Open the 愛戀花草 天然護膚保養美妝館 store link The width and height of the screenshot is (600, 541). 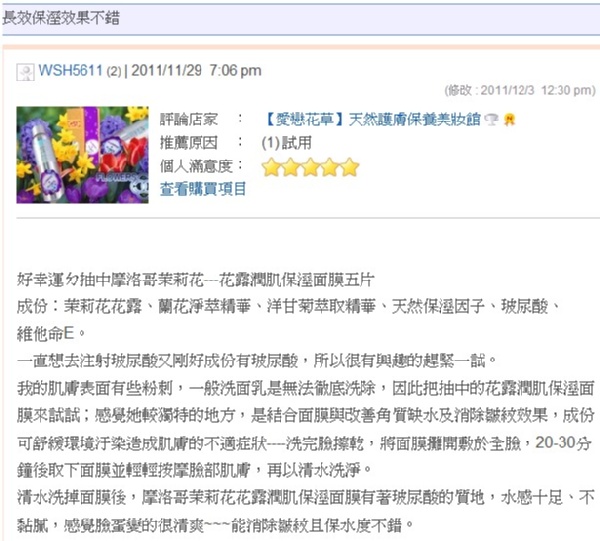(372, 119)
